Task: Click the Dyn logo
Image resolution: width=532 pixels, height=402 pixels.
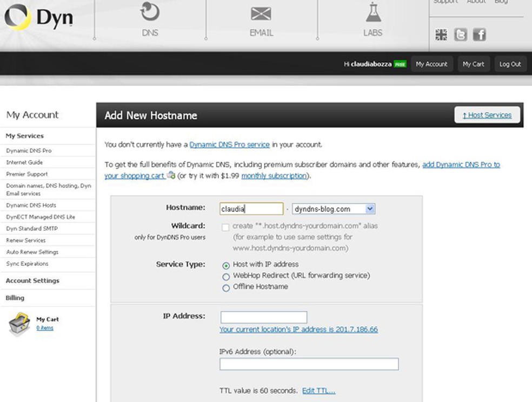Action: pyautogui.click(x=41, y=18)
